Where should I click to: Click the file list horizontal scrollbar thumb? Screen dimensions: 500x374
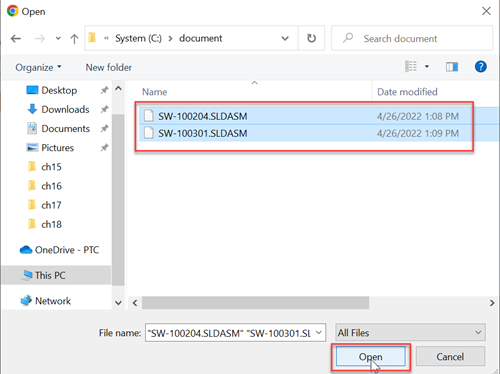click(255, 303)
